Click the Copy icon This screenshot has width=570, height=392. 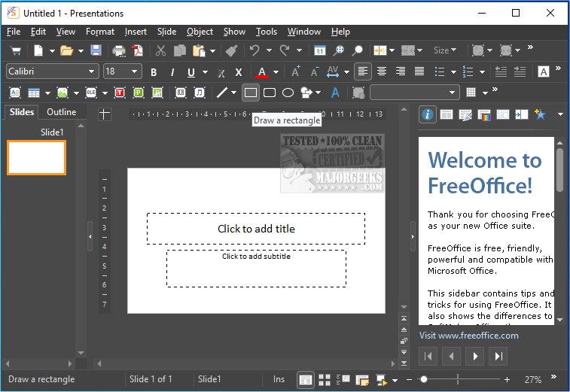pyautogui.click(x=180, y=50)
